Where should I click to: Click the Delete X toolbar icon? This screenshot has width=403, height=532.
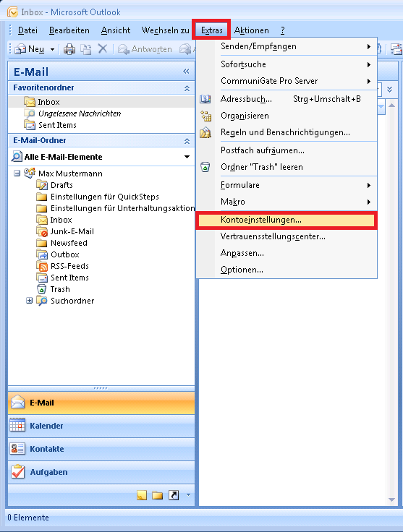pyautogui.click(x=103, y=49)
